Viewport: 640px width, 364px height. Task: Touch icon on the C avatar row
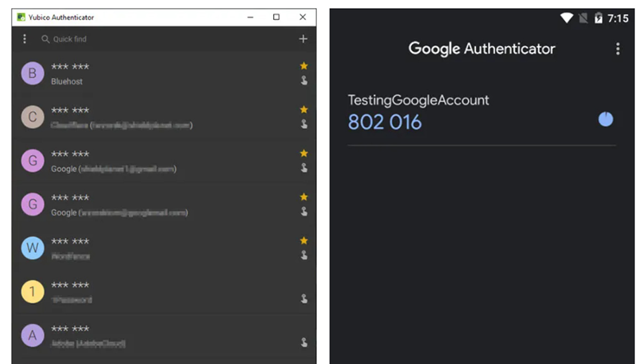(304, 124)
